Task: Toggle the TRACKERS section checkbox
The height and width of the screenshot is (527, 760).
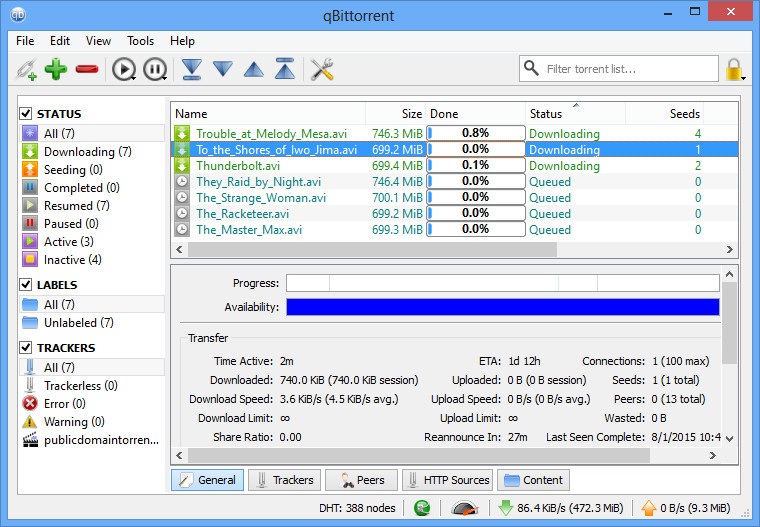Action: (27, 348)
